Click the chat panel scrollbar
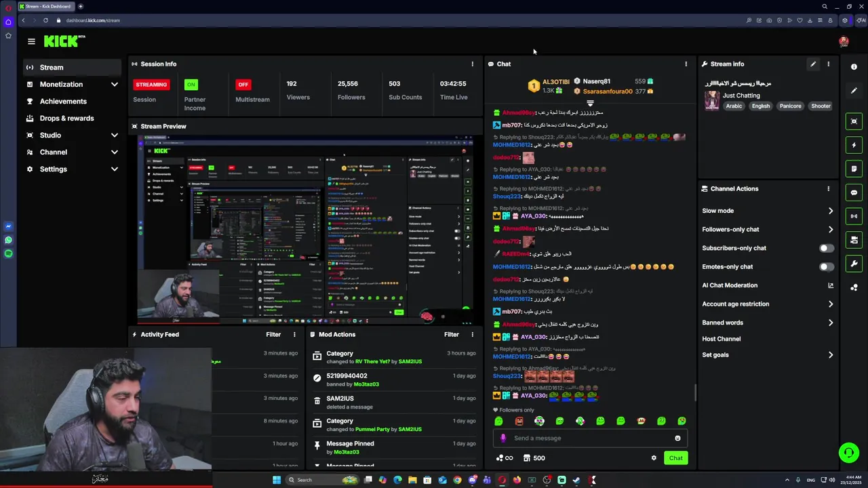 tap(695, 392)
